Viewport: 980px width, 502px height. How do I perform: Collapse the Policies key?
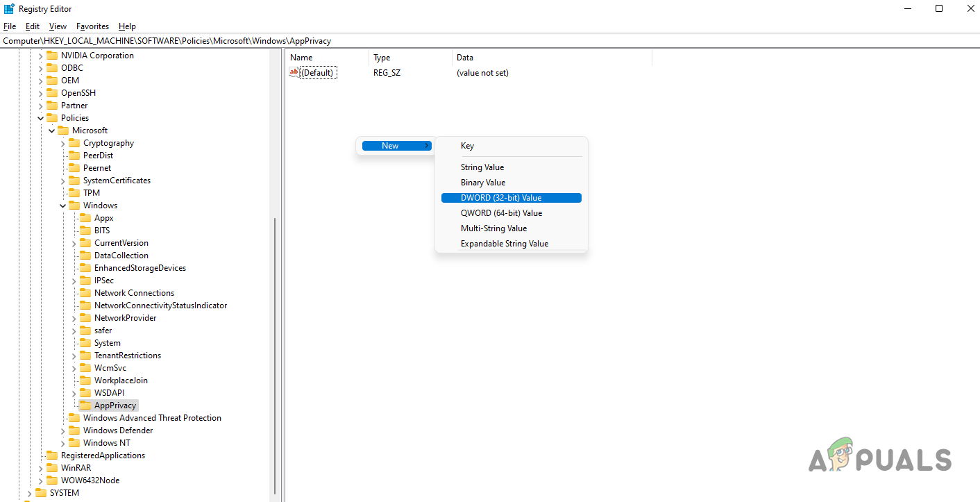pyautogui.click(x=40, y=118)
